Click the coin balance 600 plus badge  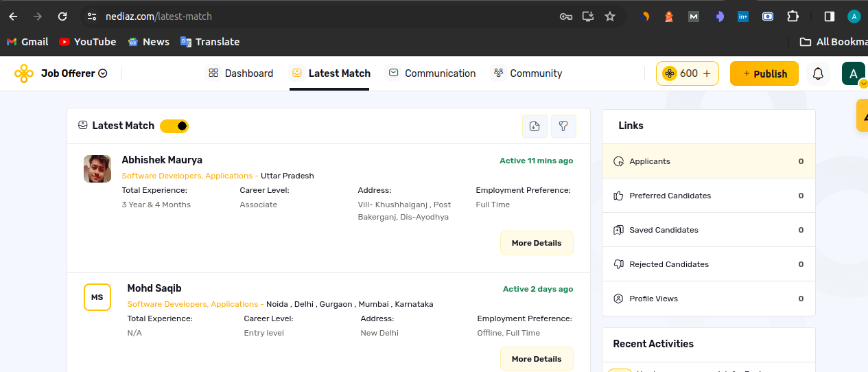click(687, 73)
